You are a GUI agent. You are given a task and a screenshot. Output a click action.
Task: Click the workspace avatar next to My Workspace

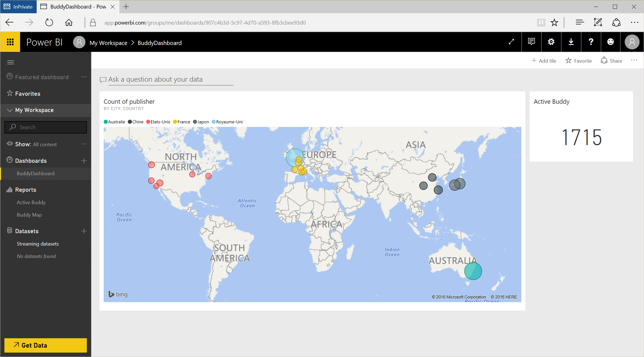click(79, 42)
